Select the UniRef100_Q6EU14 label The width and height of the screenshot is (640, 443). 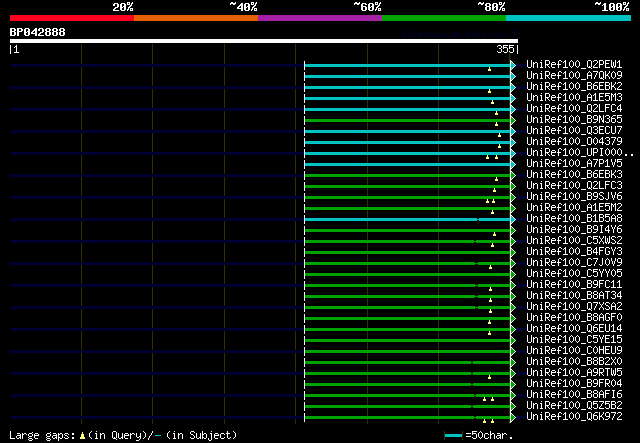[574, 329]
